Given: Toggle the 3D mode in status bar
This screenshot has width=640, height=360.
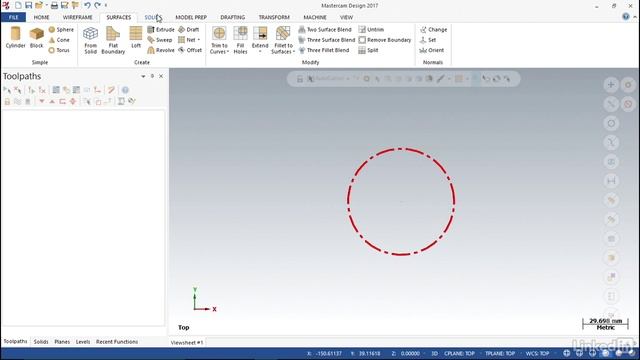Looking at the screenshot, I should (434, 353).
